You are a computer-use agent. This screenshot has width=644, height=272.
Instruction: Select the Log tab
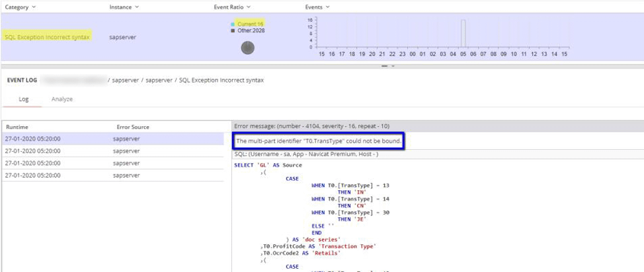23,99
